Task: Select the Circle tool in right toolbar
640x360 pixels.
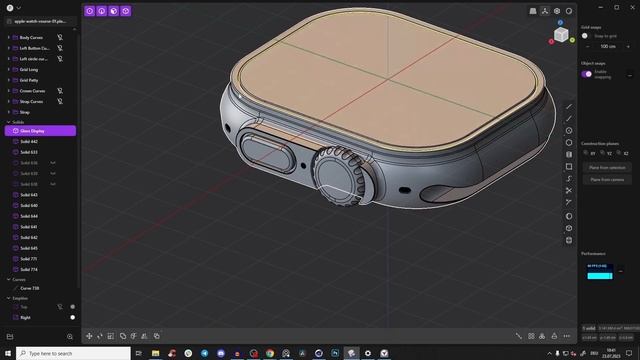Action: pyautogui.click(x=569, y=131)
